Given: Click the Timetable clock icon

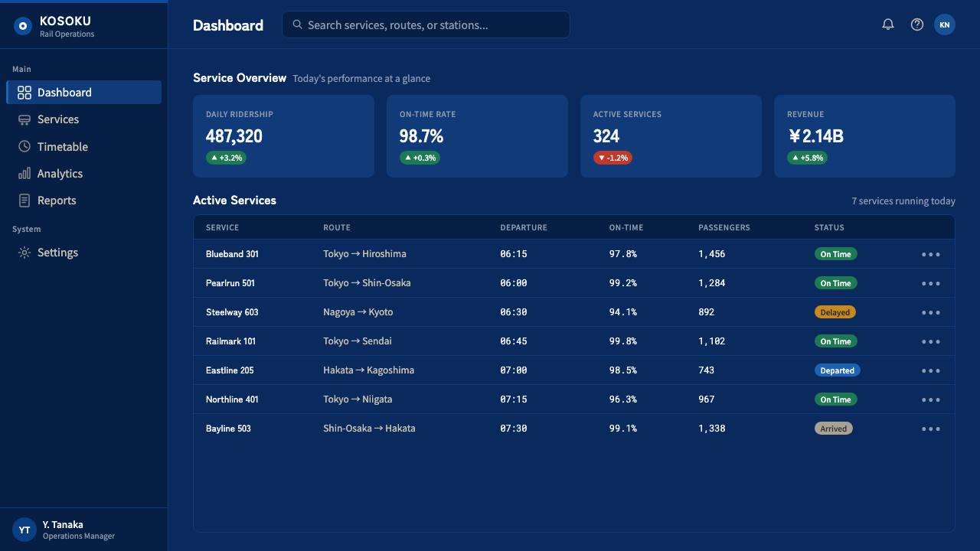Looking at the screenshot, I should [24, 146].
